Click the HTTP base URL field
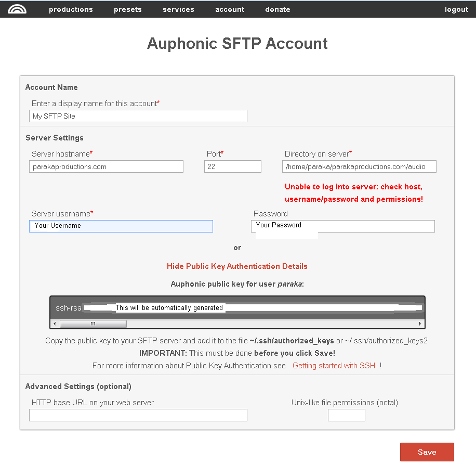 pyautogui.click(x=138, y=415)
